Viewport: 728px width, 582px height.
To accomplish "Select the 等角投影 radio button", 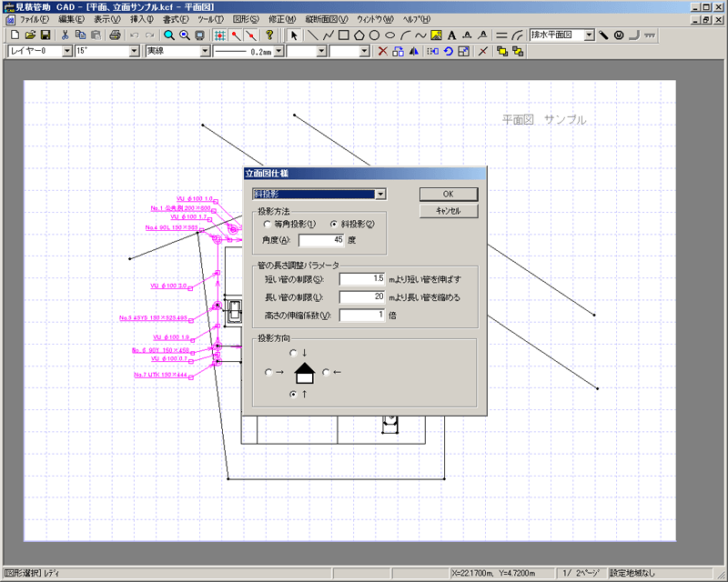I will [267, 224].
